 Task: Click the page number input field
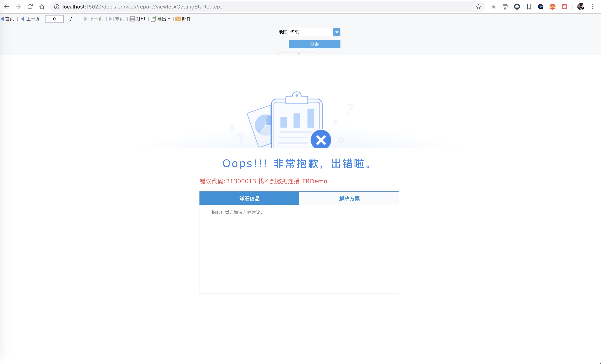coord(54,19)
